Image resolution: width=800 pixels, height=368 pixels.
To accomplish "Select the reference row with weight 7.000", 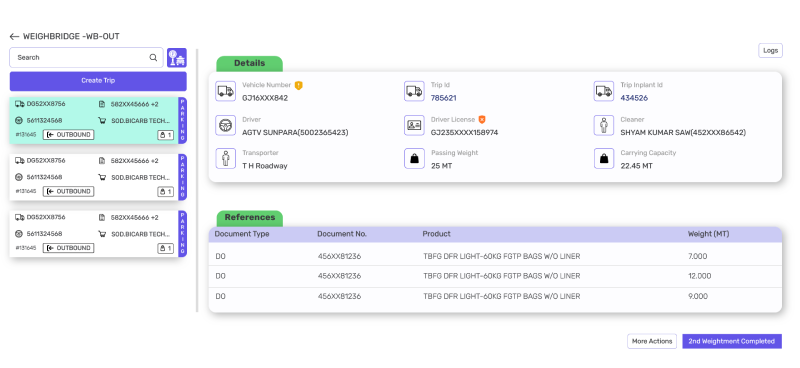I will pyautogui.click(x=495, y=256).
